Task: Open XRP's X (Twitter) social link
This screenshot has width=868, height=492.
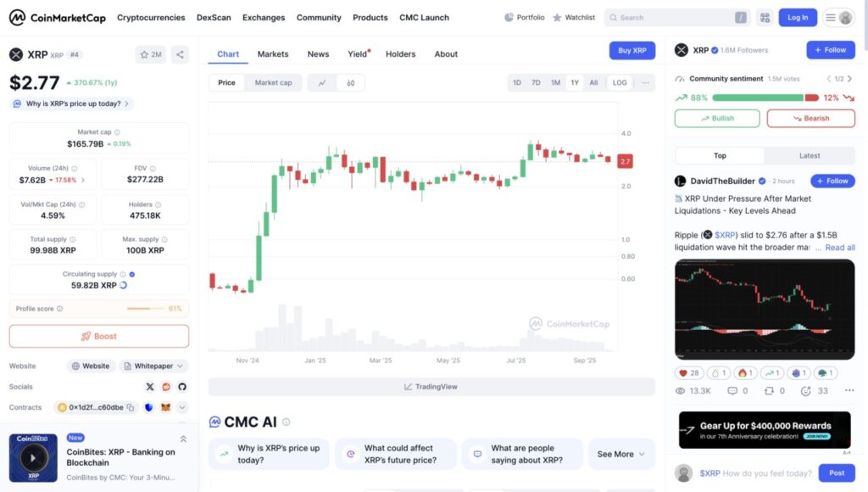Action: (x=150, y=387)
